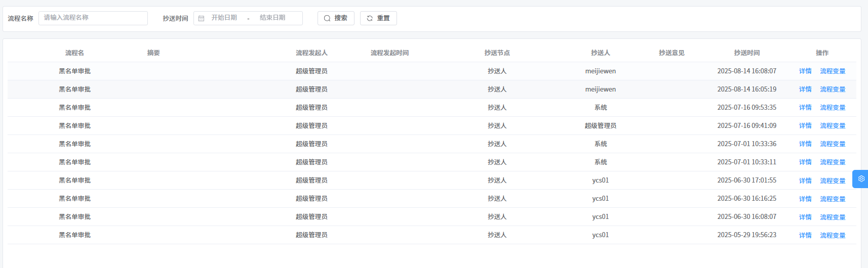Open 详情 for 2025-05-29 19:56:23 row
This screenshot has height=268, width=868.
pyautogui.click(x=805, y=235)
